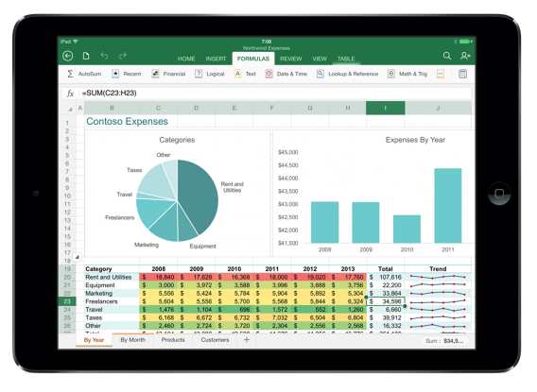Open the share people icon
This screenshot has width=537, height=392.
(465, 56)
